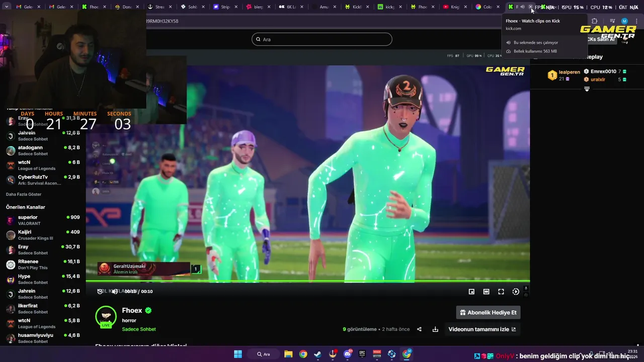Open Discord from the taskbar
Viewport: 644px width, 362px height.
tap(348, 354)
